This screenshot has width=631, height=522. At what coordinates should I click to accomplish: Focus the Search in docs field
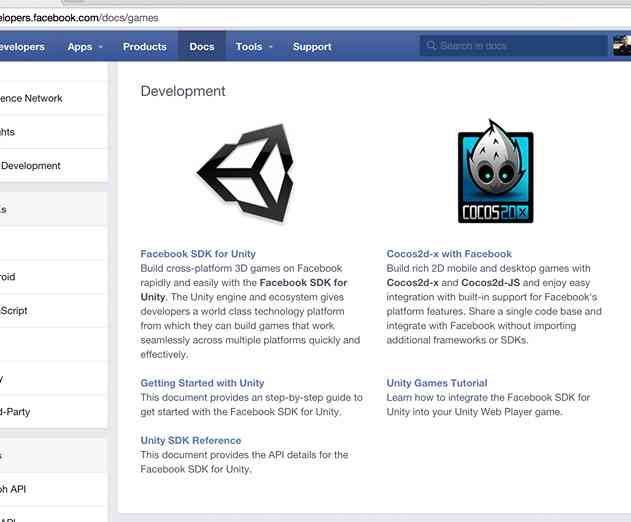pyautogui.click(x=514, y=45)
